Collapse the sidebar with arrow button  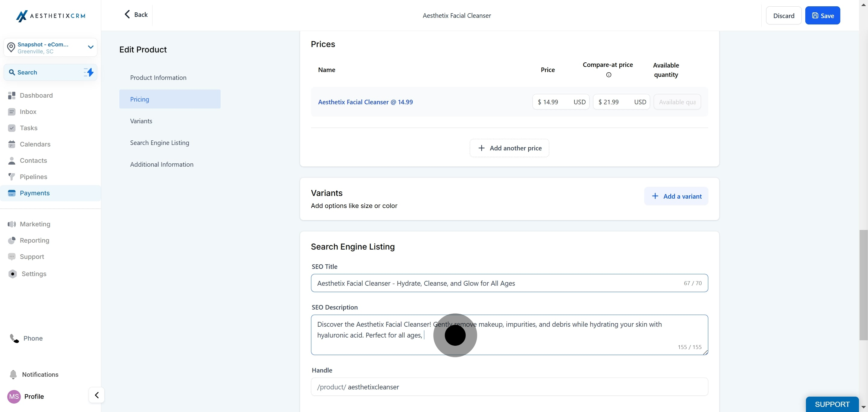pyautogui.click(x=96, y=395)
